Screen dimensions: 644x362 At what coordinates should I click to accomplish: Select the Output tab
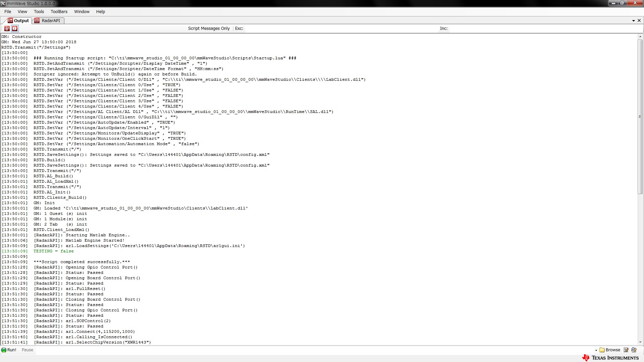point(18,20)
